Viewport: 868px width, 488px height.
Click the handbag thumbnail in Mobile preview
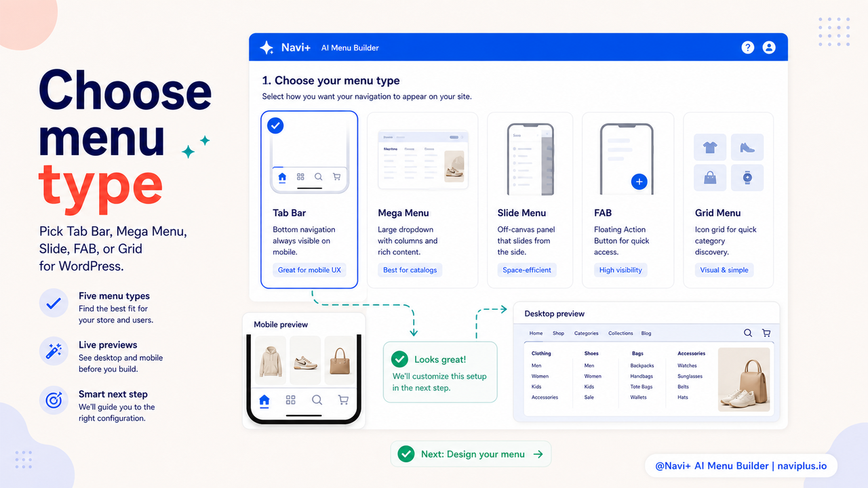tap(340, 361)
